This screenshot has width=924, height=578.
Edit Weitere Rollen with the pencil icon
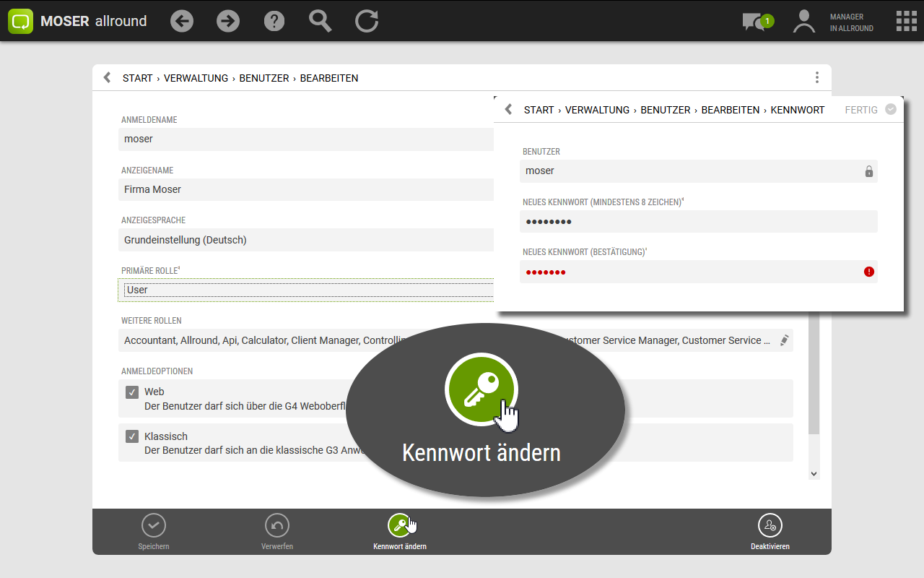785,340
